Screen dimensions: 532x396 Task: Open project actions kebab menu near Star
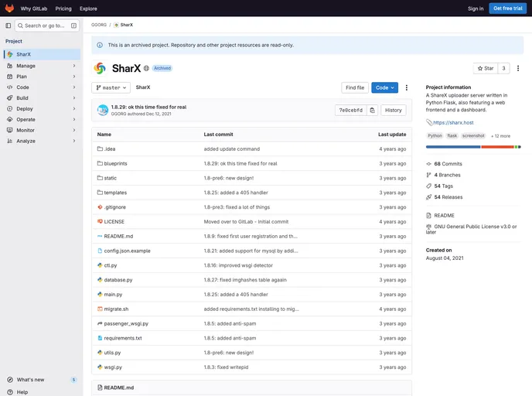pos(518,68)
